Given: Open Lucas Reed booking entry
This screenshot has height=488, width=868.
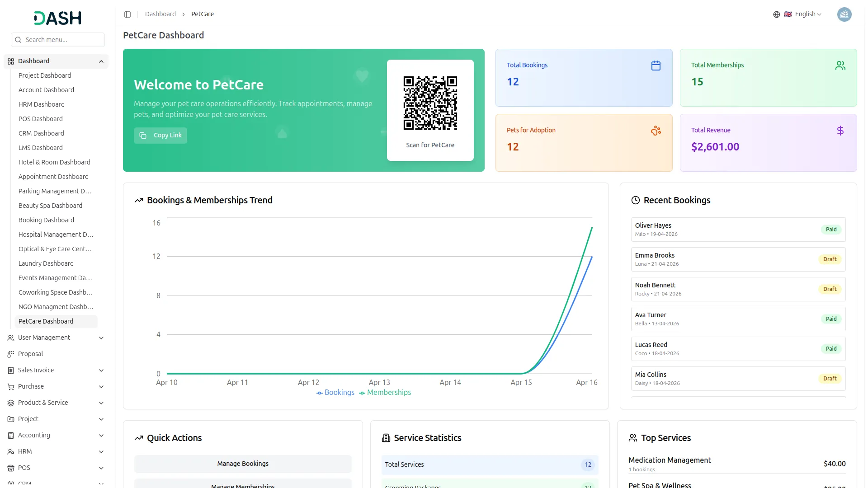Looking at the screenshot, I should (x=738, y=349).
